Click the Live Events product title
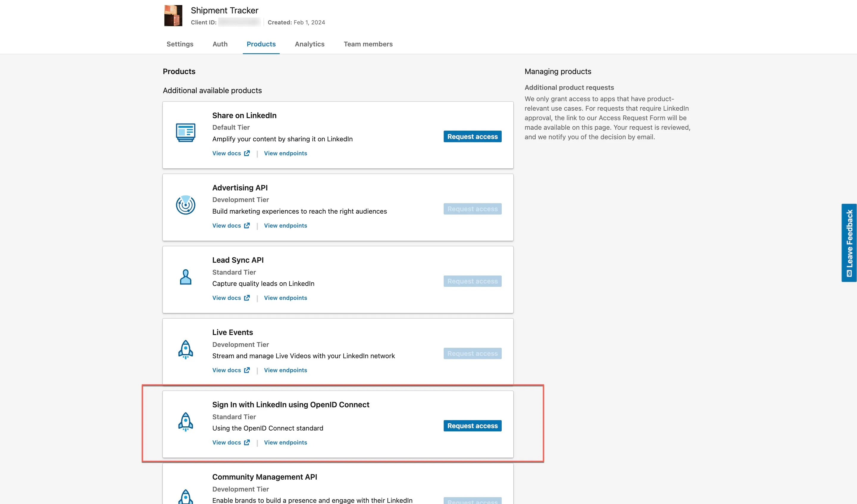This screenshot has width=857, height=504. click(x=233, y=332)
